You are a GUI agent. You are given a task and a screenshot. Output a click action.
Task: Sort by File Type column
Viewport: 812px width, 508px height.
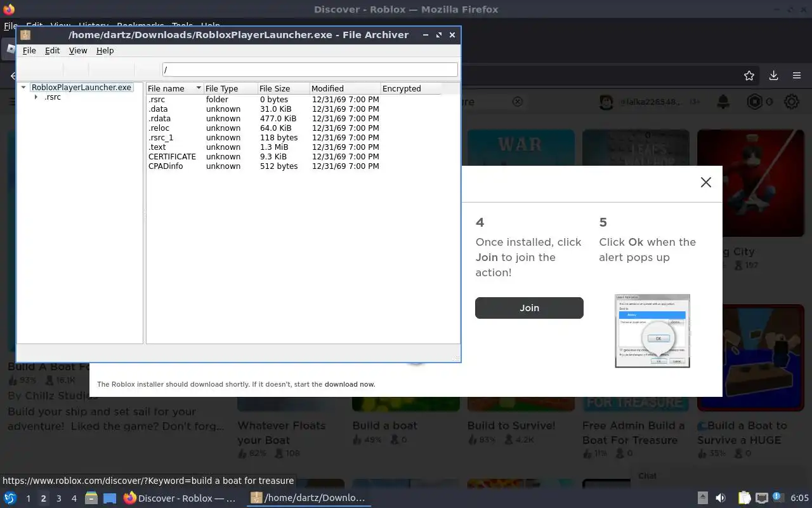[x=230, y=88]
